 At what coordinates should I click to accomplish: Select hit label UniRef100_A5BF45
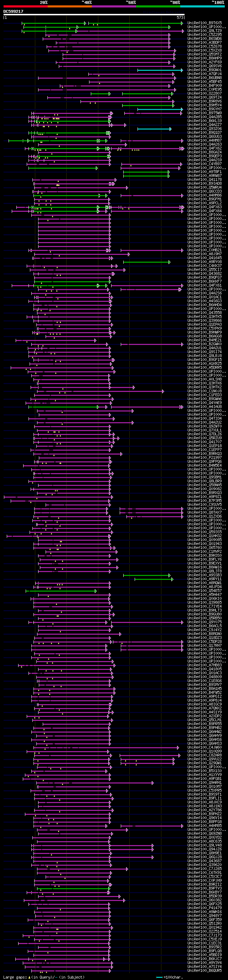[x=204, y=82]
